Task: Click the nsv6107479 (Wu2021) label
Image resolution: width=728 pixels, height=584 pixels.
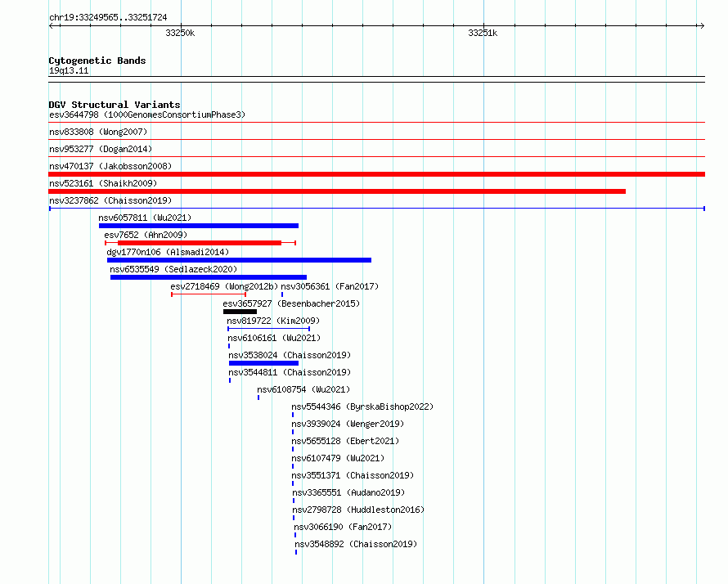Action: [338, 458]
